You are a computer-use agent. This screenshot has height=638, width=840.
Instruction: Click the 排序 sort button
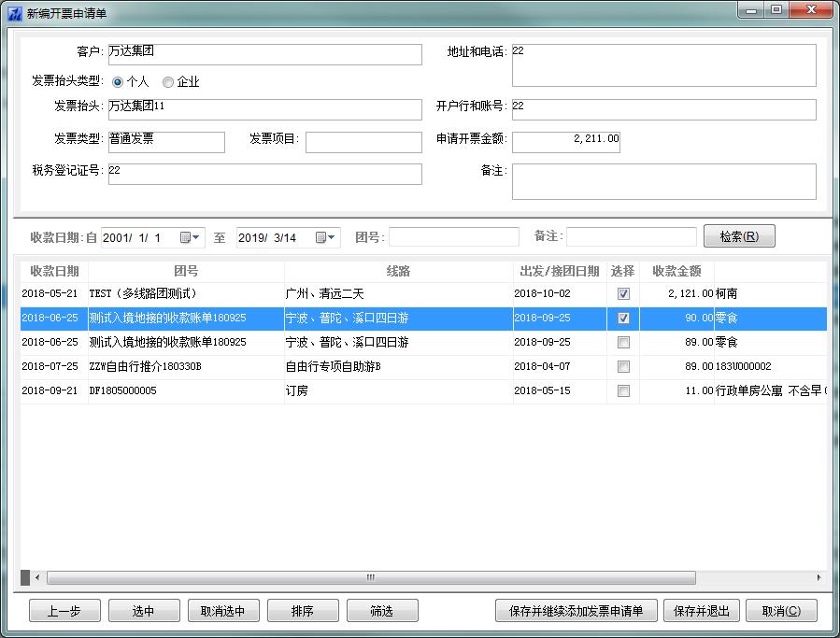click(x=302, y=611)
